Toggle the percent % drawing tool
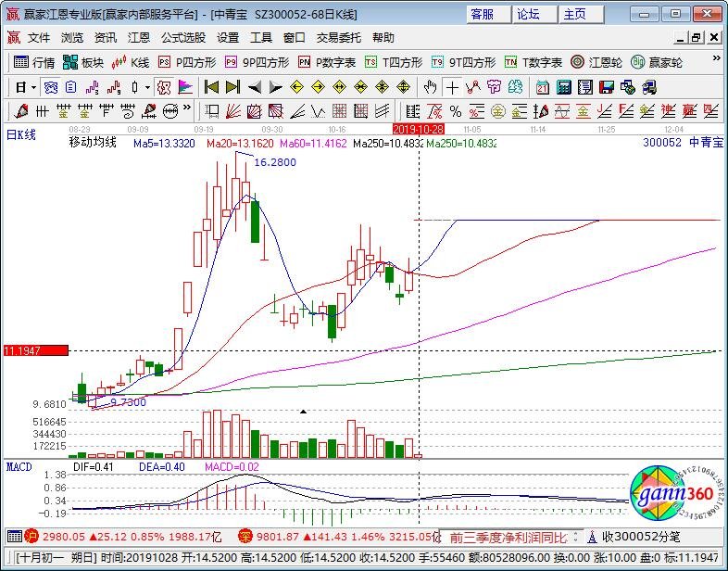The width and height of the screenshot is (728, 571). (455, 111)
